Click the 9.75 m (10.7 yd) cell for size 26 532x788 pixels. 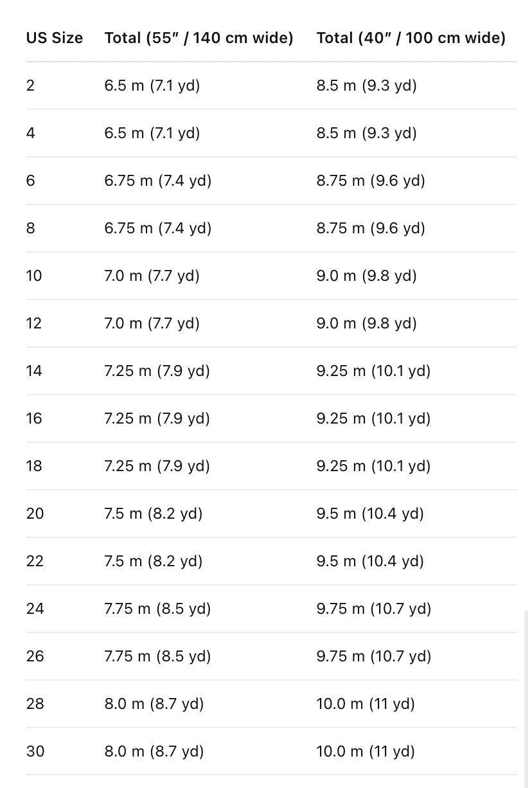pos(374,656)
